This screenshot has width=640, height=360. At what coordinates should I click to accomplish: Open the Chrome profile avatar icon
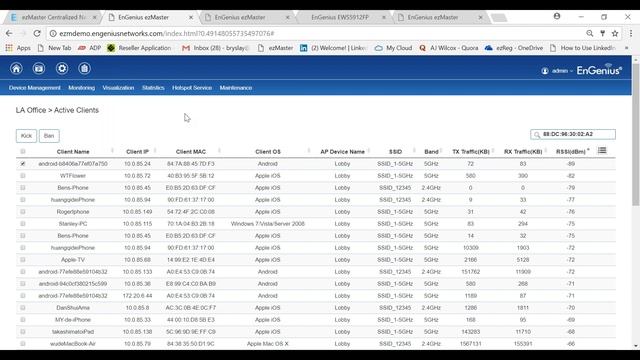pyautogui.click(x=557, y=16)
